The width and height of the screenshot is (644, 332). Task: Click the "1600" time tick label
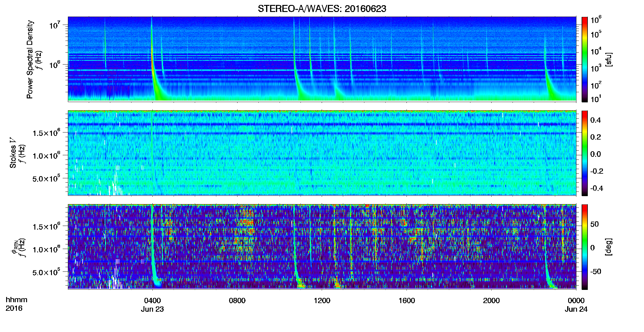tap(407, 300)
